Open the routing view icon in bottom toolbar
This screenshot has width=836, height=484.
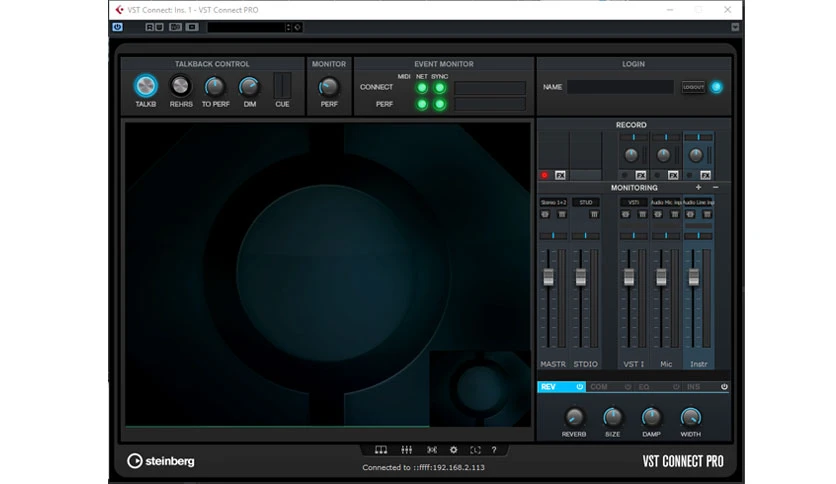[381, 450]
